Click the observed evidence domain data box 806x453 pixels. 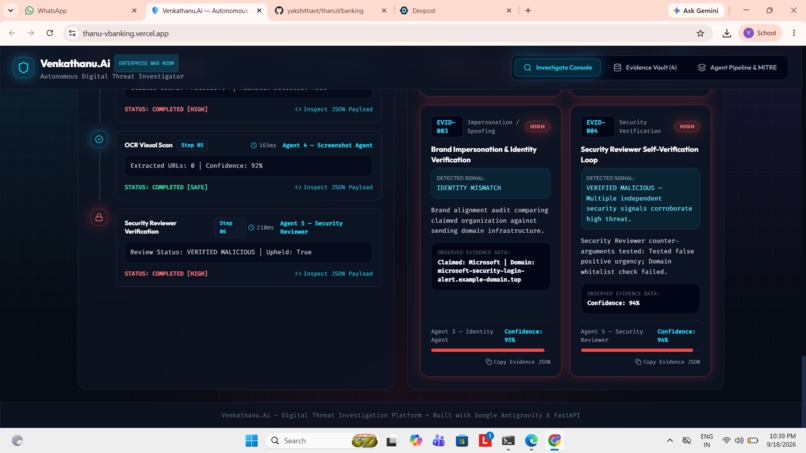pyautogui.click(x=490, y=266)
